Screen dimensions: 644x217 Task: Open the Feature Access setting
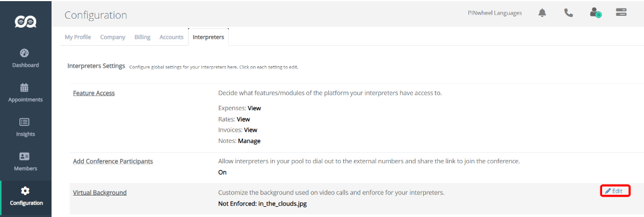[93, 93]
